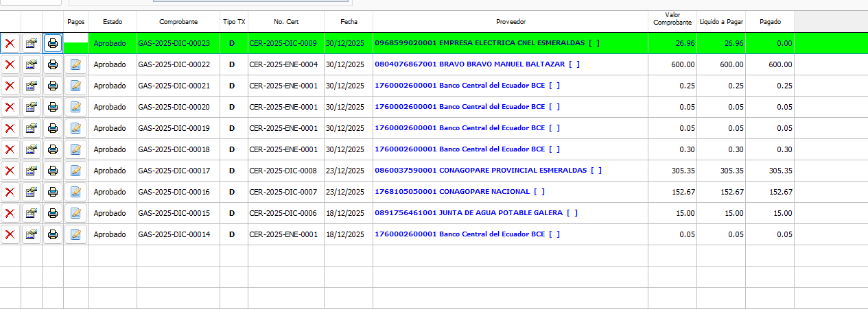The height and width of the screenshot is (309, 868).
Task: Open payments note for GAS-2025-DIC-00015
Action: tap(75, 214)
